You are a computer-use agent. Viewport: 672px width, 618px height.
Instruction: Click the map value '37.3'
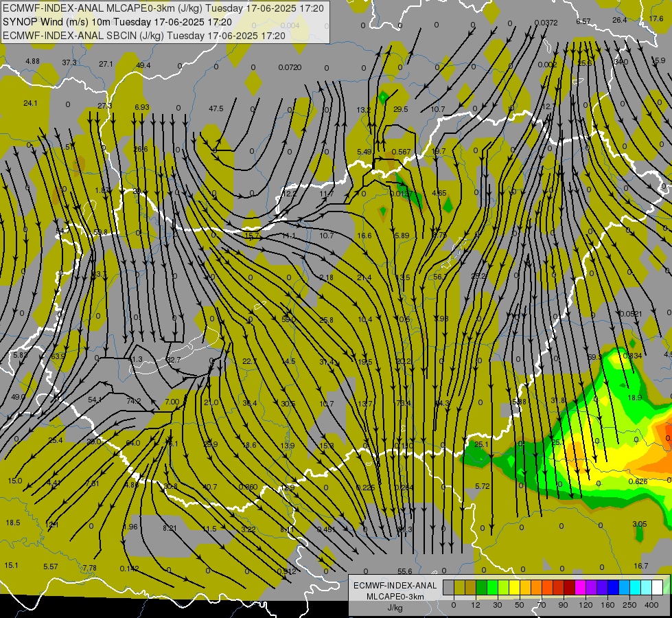[69, 62]
